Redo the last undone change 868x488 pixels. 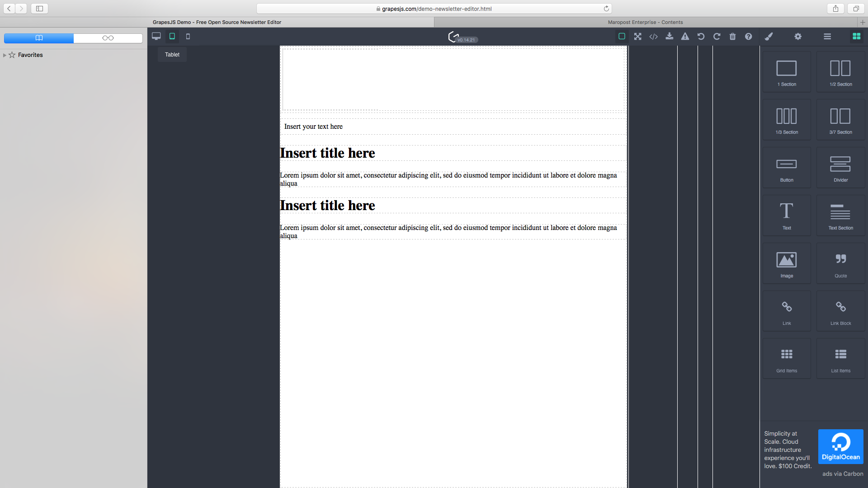coord(717,37)
